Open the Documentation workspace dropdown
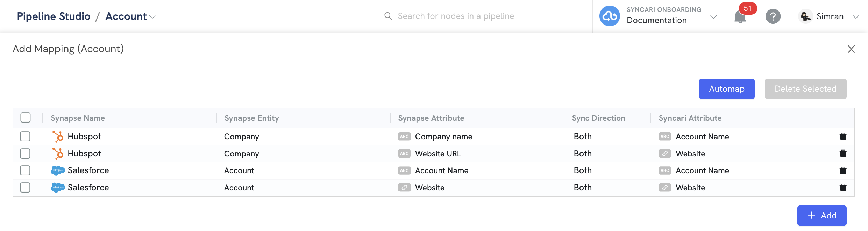The image size is (868, 231). (713, 17)
